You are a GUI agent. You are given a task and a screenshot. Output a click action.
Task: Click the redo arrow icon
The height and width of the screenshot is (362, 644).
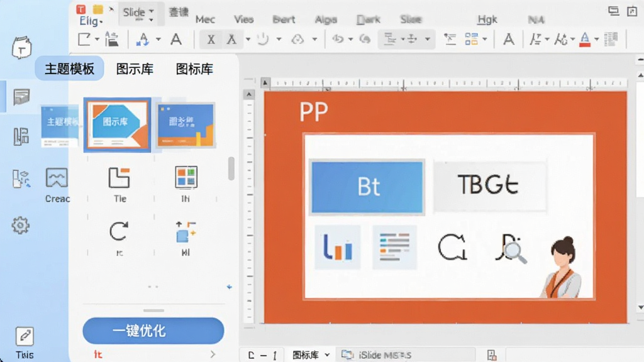point(365,39)
